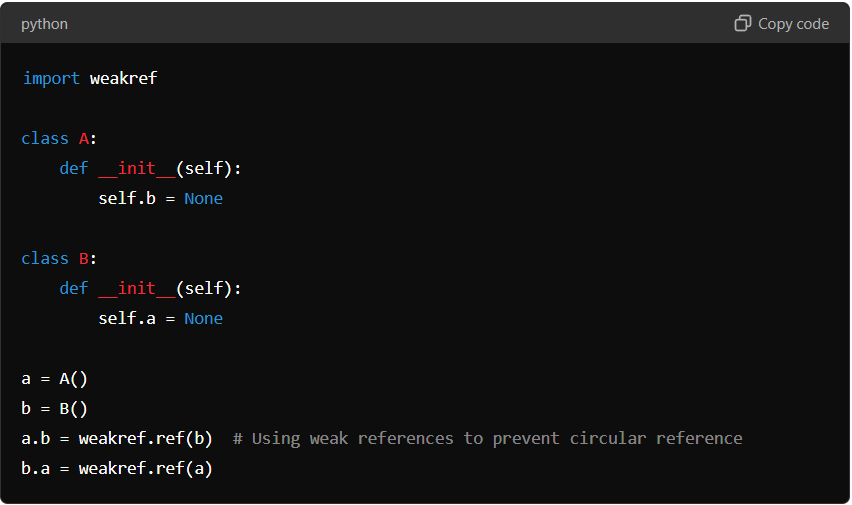Viewport: 852px width, 505px height.
Task: Click __init__ method name in class B
Action: (x=137, y=289)
